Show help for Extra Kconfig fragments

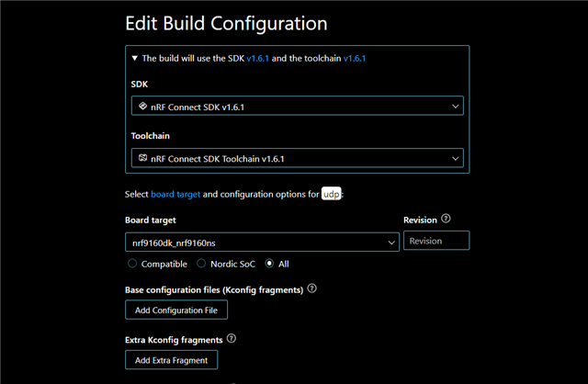[232, 338]
